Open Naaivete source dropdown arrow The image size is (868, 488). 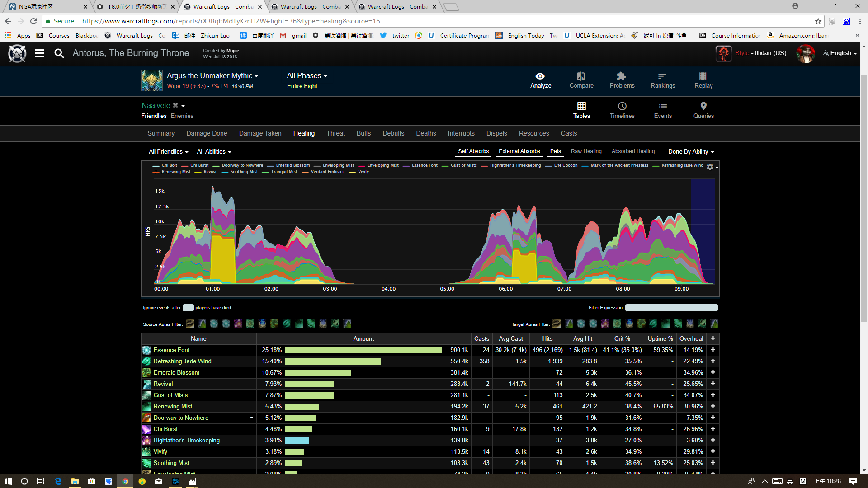click(183, 106)
